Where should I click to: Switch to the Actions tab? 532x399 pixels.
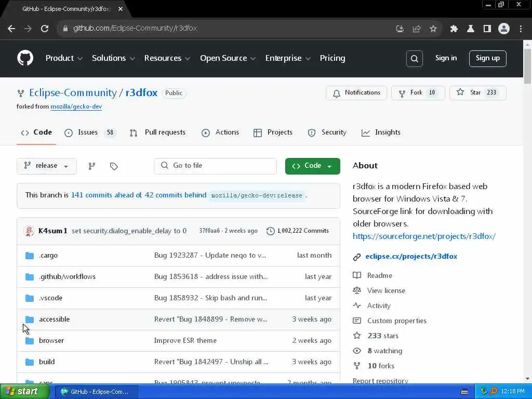click(220, 132)
